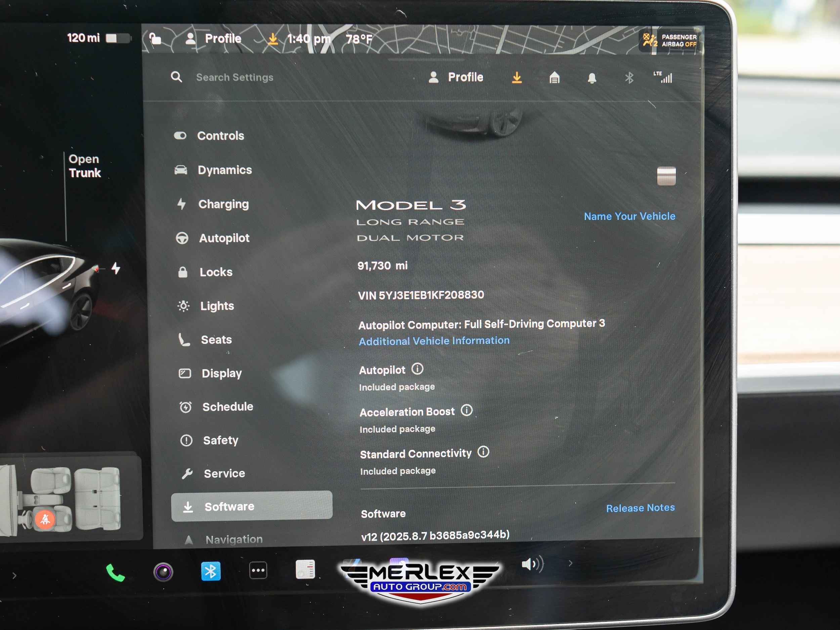Screen dimensions: 840x630
Task: Toggle the charge port lightning icon
Action: point(116,268)
